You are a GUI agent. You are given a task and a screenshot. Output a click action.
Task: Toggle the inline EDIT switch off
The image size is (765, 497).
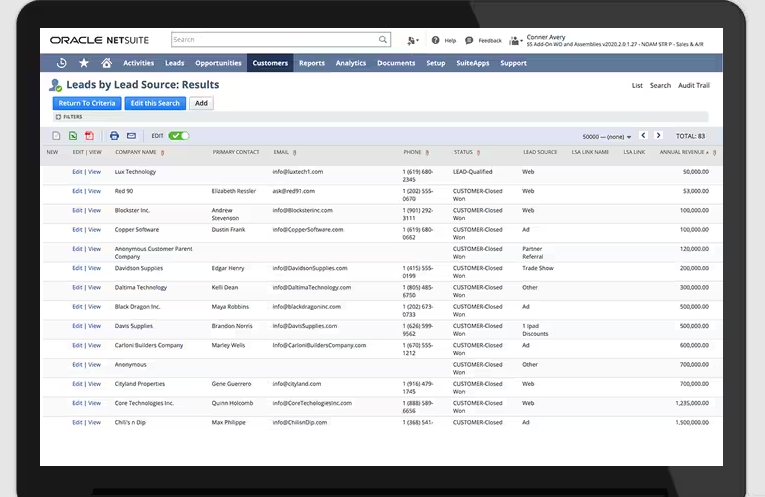point(179,136)
